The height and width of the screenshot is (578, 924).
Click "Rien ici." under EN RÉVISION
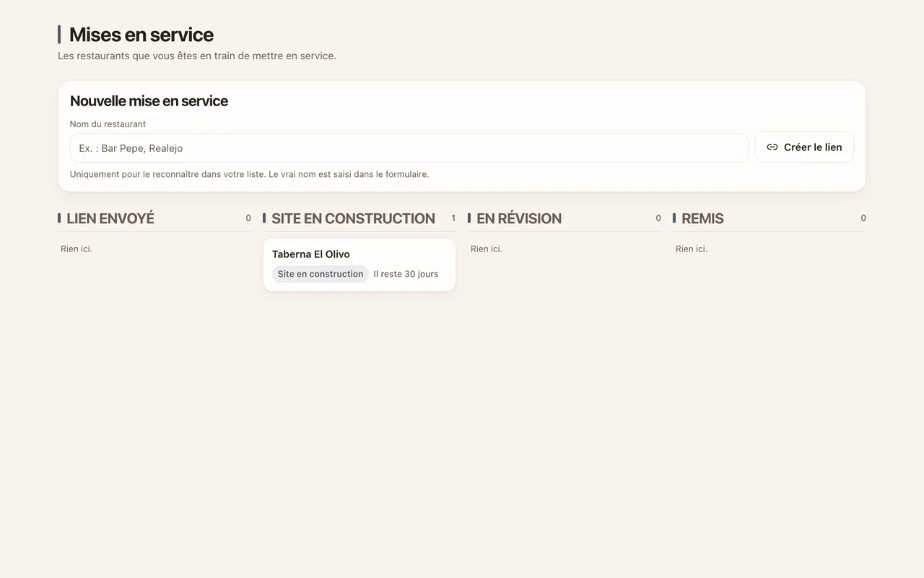487,249
